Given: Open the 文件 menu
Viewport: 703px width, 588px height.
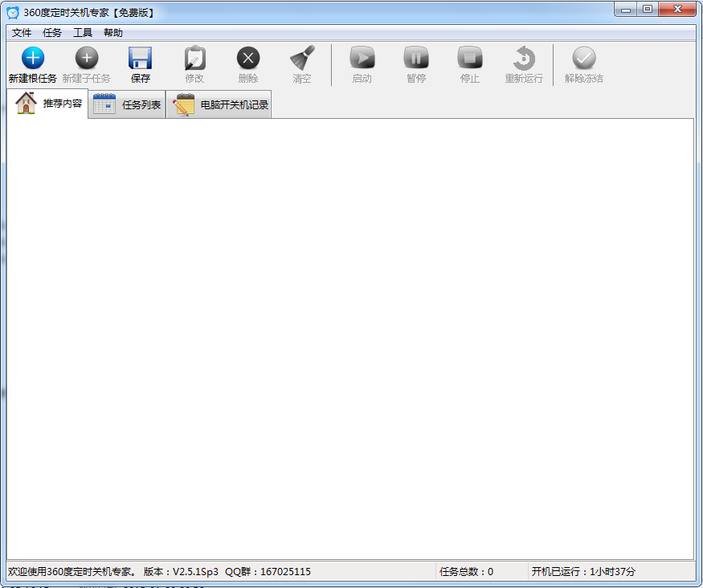Looking at the screenshot, I should pos(22,33).
